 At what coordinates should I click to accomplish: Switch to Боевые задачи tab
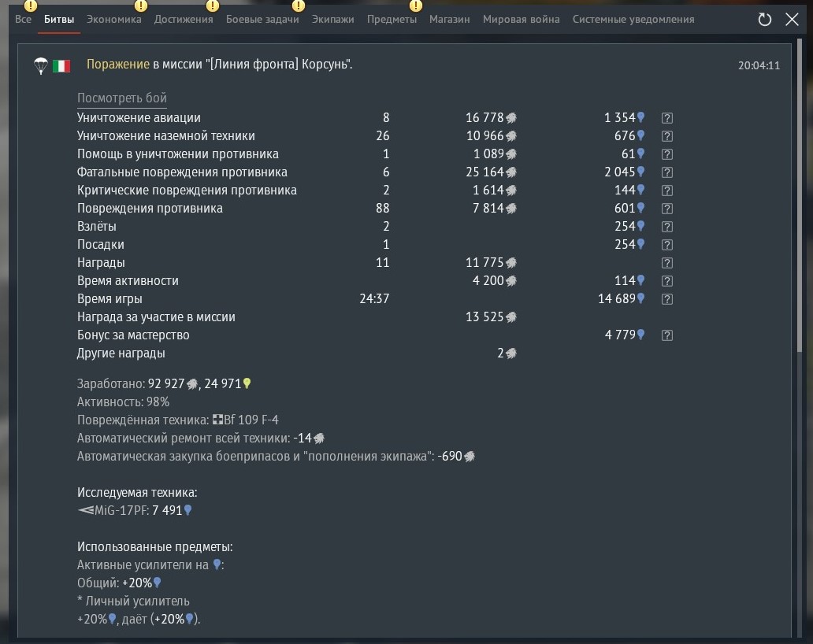[x=262, y=19]
